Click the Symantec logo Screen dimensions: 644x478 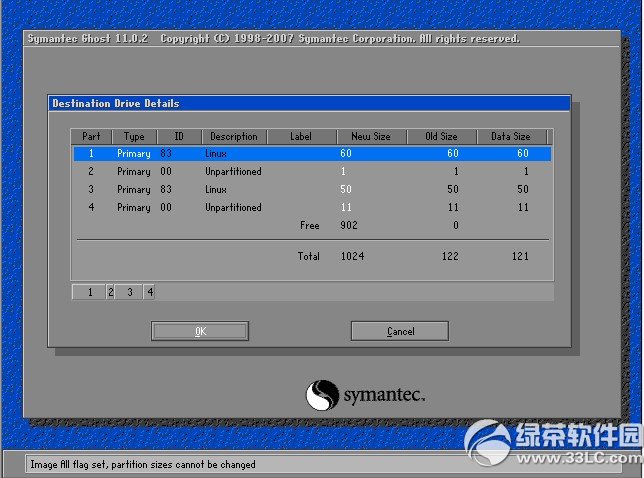[366, 395]
